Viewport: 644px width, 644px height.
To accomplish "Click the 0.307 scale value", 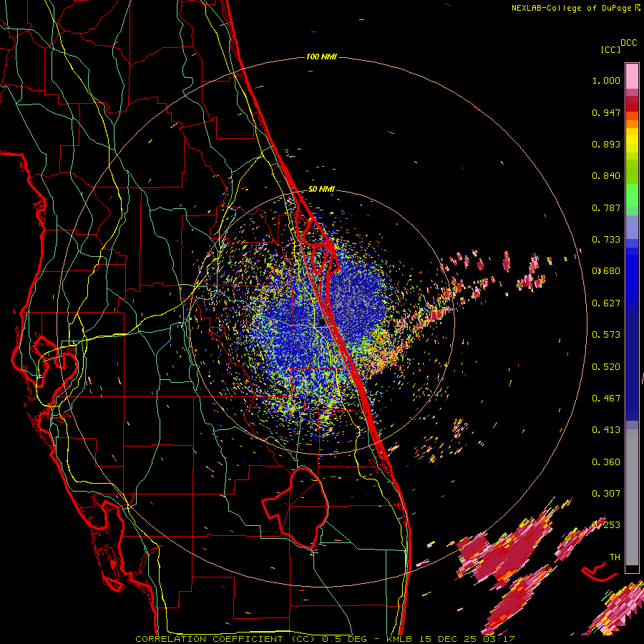I will pos(606,494).
